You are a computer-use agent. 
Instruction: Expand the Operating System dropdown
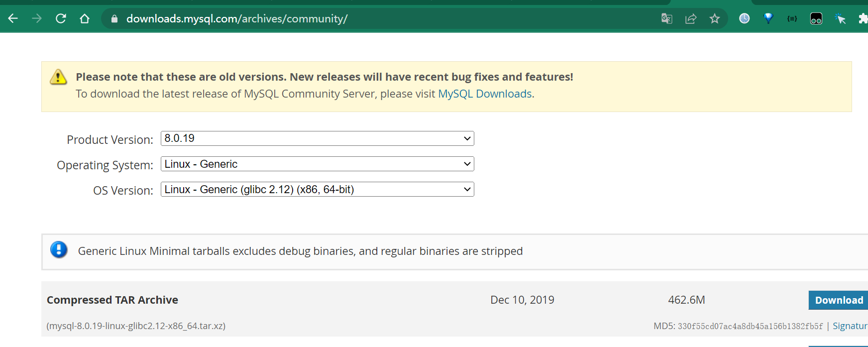click(317, 164)
